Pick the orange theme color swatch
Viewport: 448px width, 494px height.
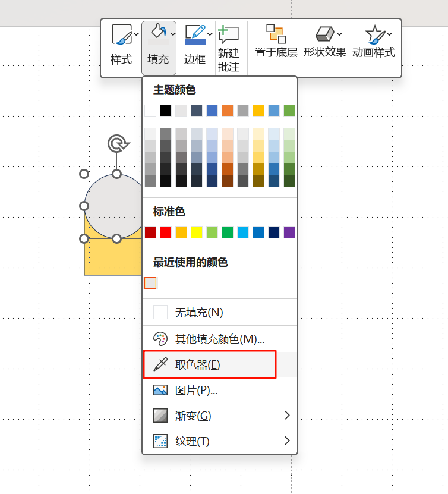[228, 111]
